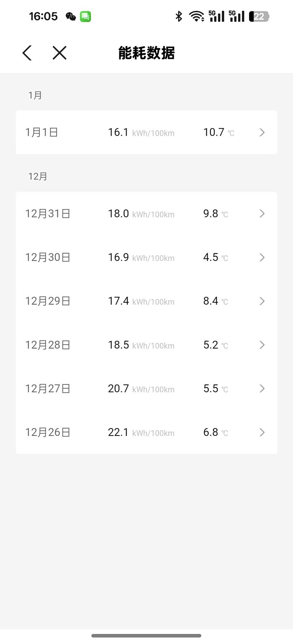The height and width of the screenshot is (644, 293).
Task: Open the 12月26日 energy record
Action: (146, 432)
